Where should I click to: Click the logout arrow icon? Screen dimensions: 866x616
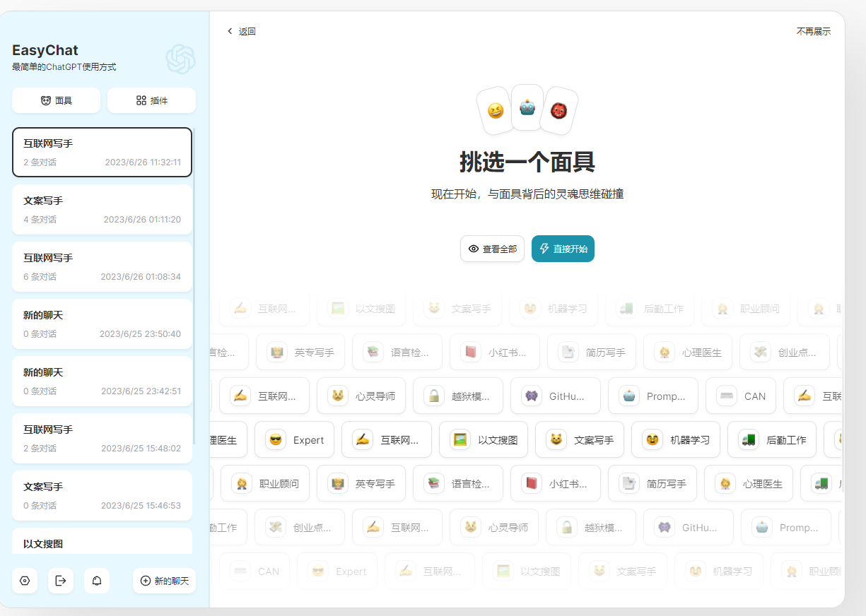(x=61, y=581)
